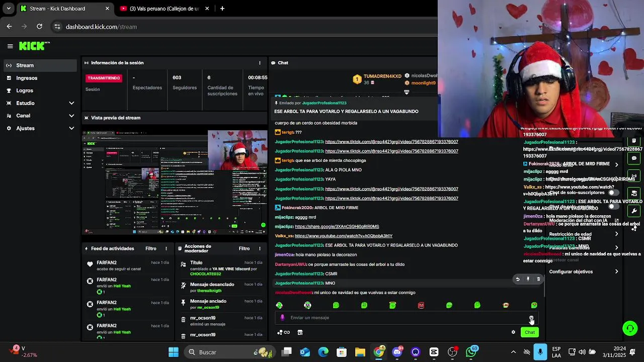Open the YouTube link from Valkx_xs
The image size is (644, 362).
coord(344,236)
